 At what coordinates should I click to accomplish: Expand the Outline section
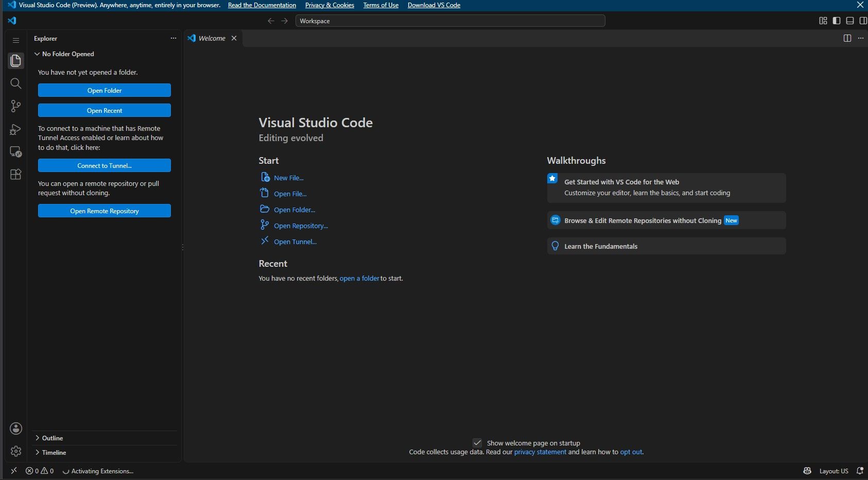pos(105,438)
